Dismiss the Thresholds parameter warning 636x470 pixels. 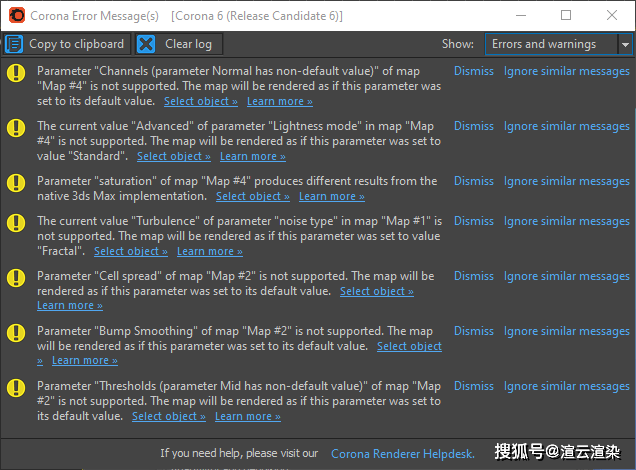coord(473,386)
